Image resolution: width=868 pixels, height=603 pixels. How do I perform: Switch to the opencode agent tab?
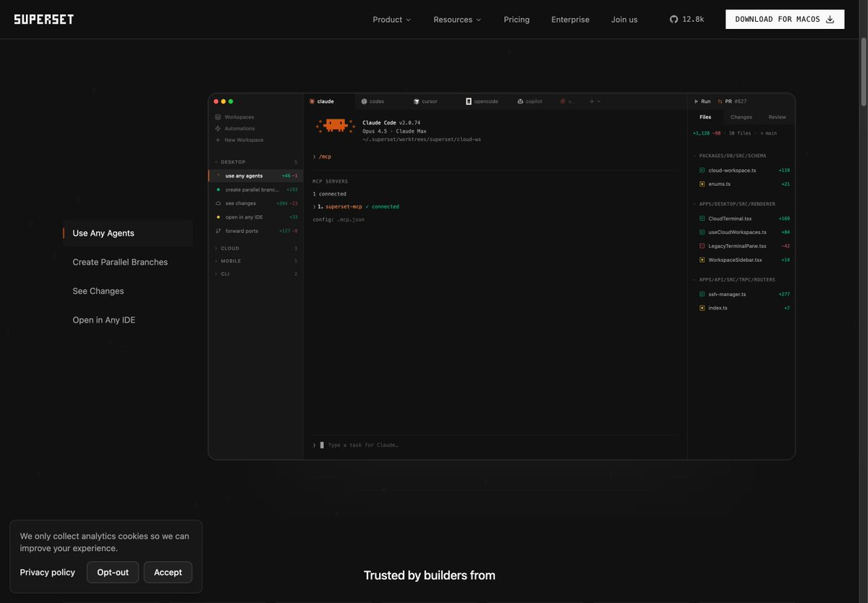tap(482, 101)
